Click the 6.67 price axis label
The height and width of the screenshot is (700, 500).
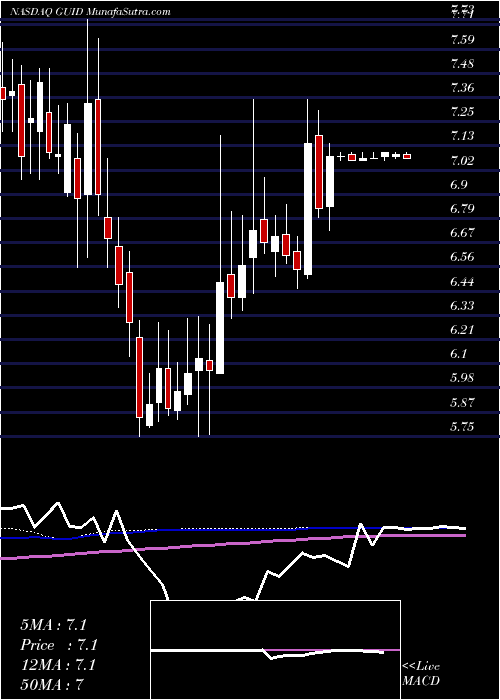coord(462,233)
